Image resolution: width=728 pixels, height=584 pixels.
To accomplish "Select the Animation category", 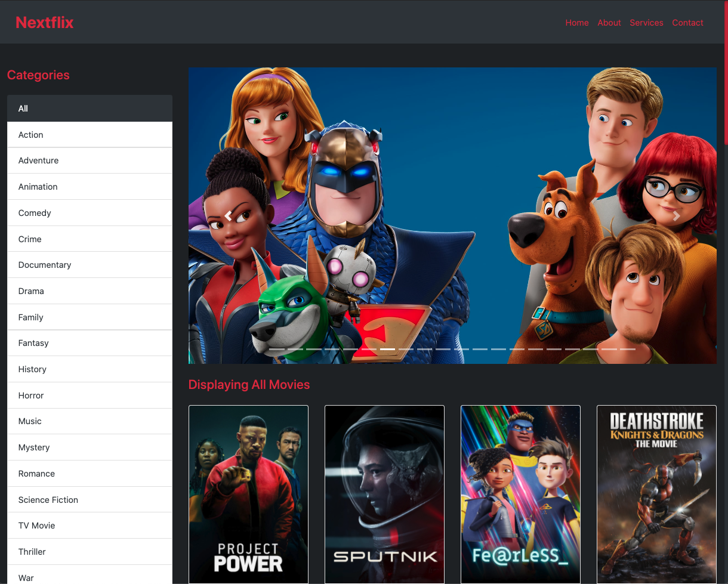I will coord(90,187).
